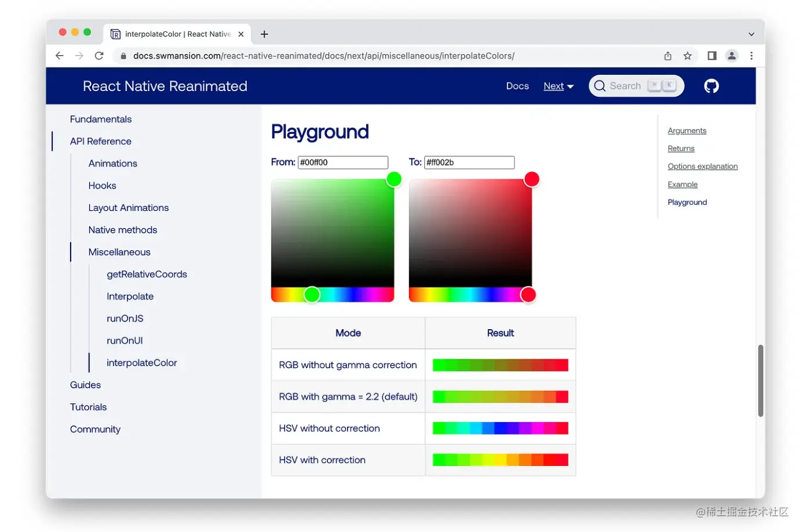
Task: Click the From picker green corner handle
Action: (x=394, y=179)
